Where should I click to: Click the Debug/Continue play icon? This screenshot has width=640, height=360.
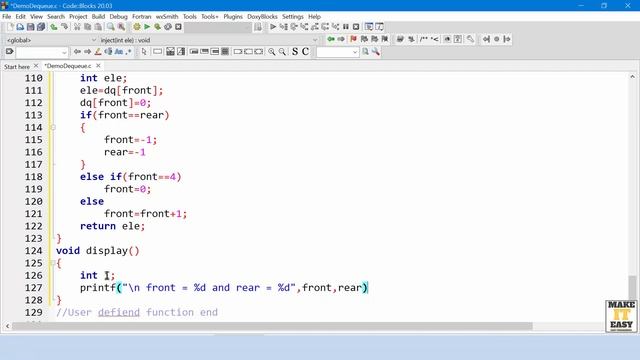click(x=273, y=27)
